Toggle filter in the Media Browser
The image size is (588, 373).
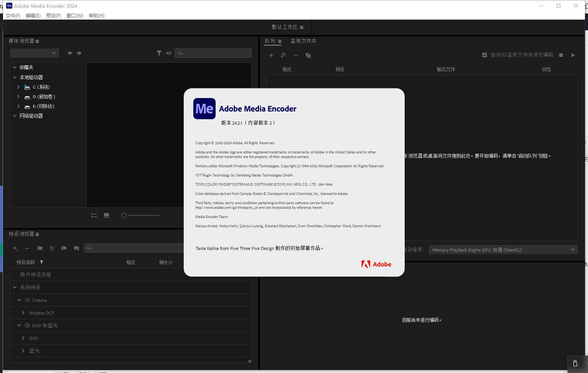159,53
